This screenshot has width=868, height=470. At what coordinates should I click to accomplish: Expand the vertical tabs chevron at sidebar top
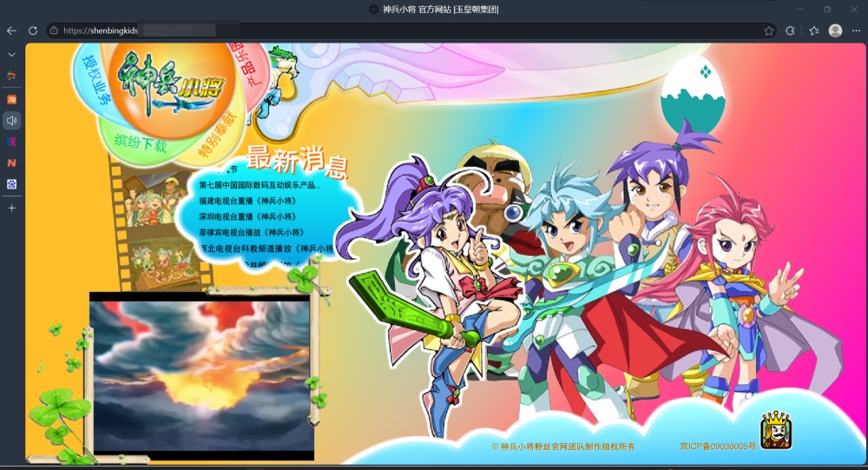coord(11,55)
